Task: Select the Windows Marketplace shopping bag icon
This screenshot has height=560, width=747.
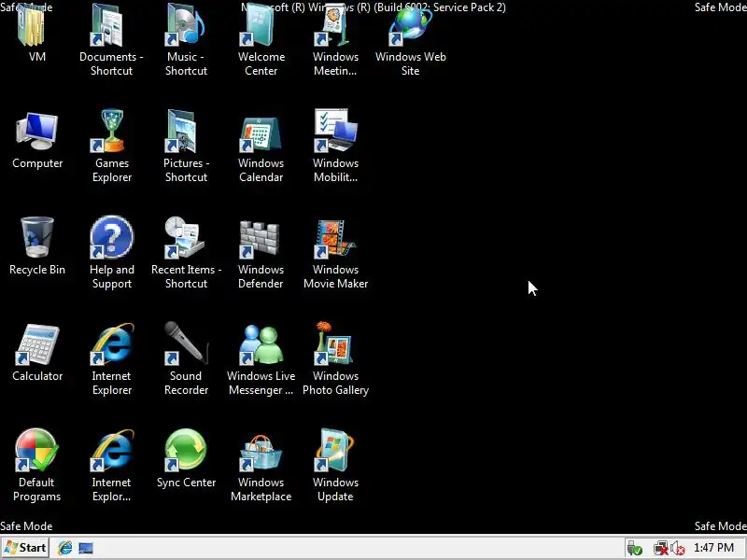Action: [x=261, y=452]
